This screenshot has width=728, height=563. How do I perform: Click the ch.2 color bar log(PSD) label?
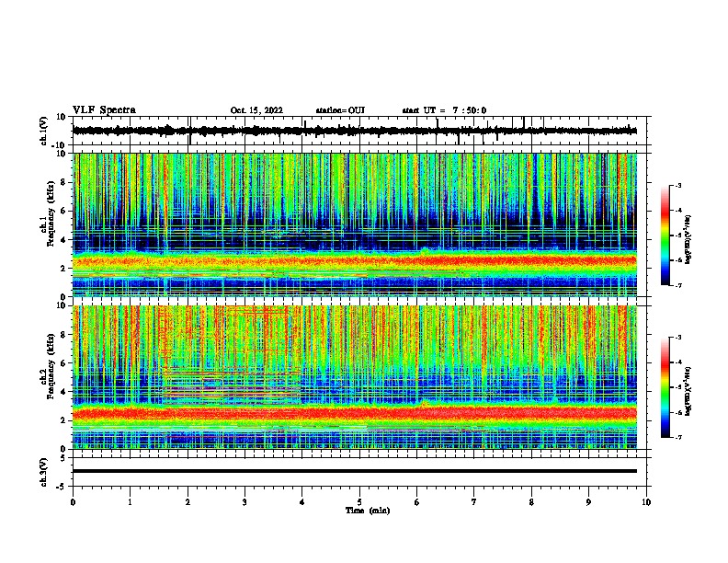click(x=688, y=391)
